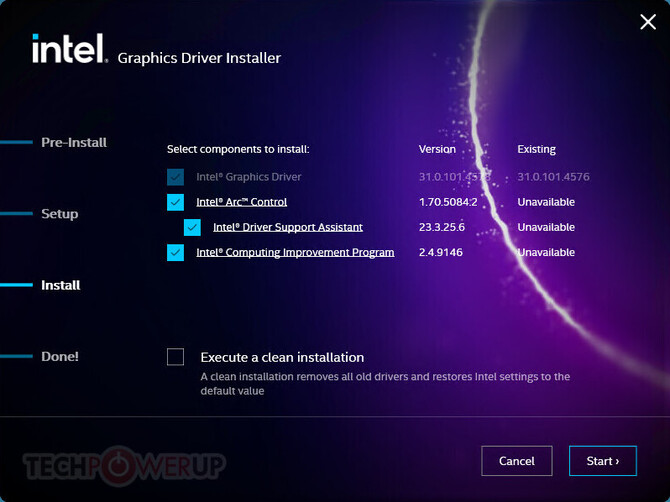670x502 pixels.
Task: Uncheck the Intel Arc Control checkbox
Action: coord(175,202)
